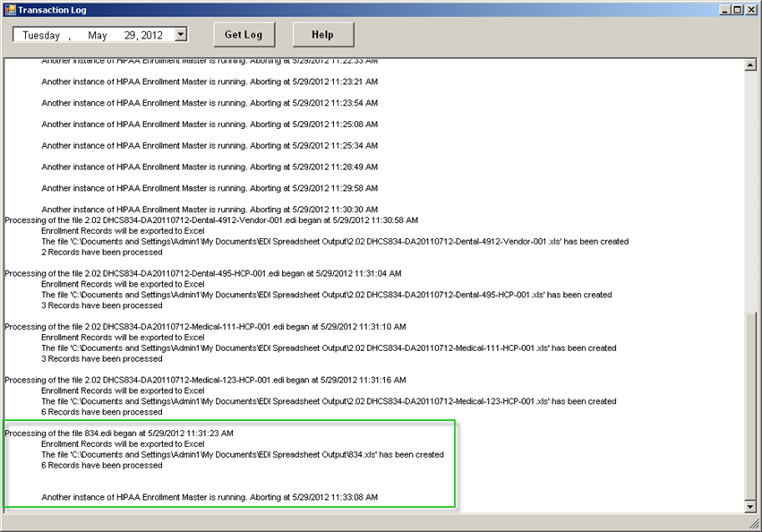The height and width of the screenshot is (532, 762).
Task: Close the Transaction Log window
Action: pos(751,10)
